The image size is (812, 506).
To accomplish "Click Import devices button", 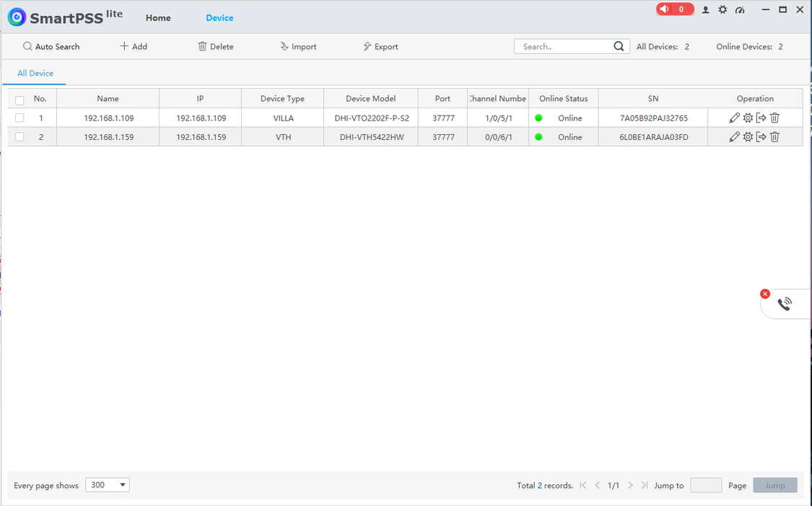I will (298, 47).
